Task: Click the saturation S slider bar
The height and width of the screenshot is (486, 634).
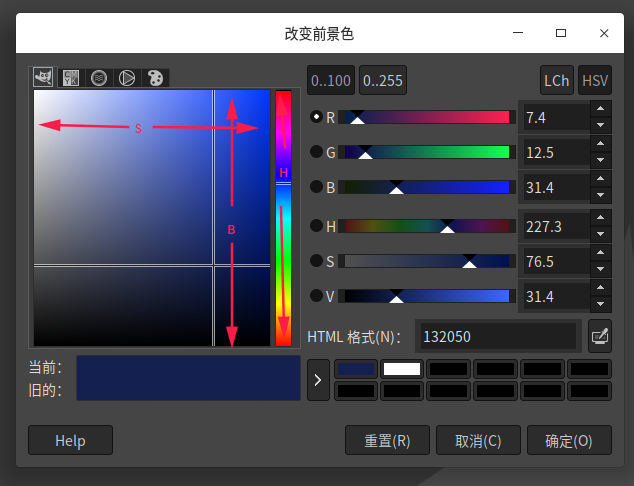Action: (427, 261)
